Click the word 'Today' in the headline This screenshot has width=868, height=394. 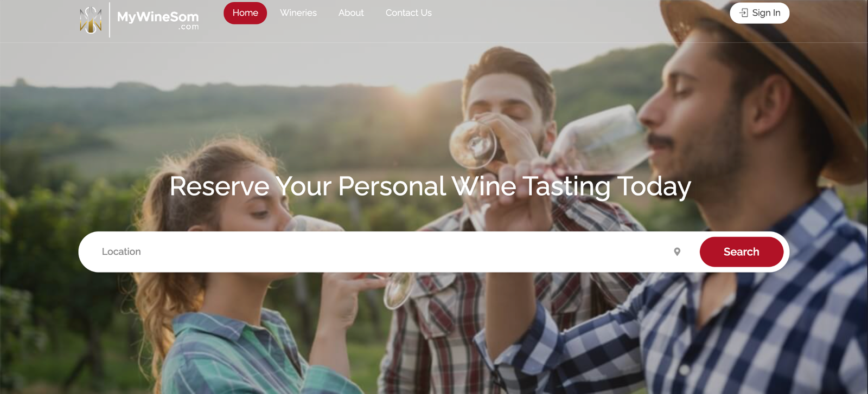(x=654, y=186)
